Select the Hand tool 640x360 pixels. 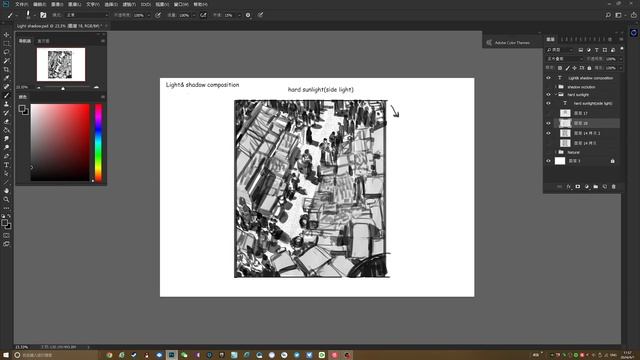click(7, 191)
